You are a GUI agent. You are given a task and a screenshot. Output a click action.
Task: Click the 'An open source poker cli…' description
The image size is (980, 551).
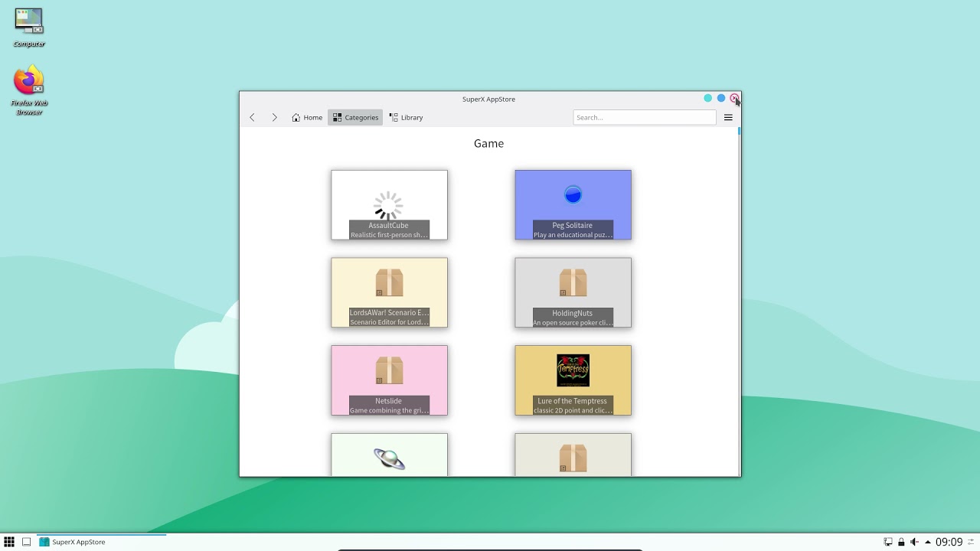point(572,323)
